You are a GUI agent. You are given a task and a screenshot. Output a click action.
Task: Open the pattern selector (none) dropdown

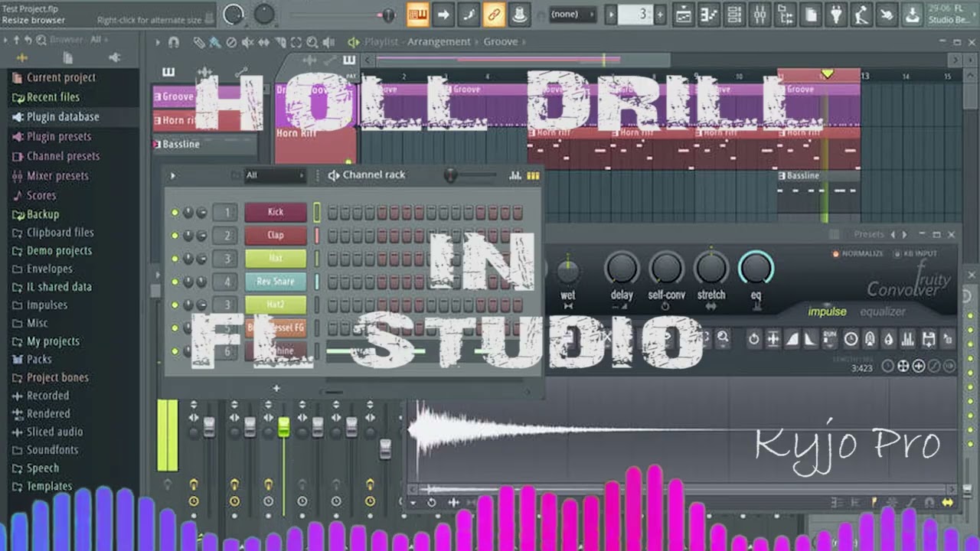(x=572, y=14)
